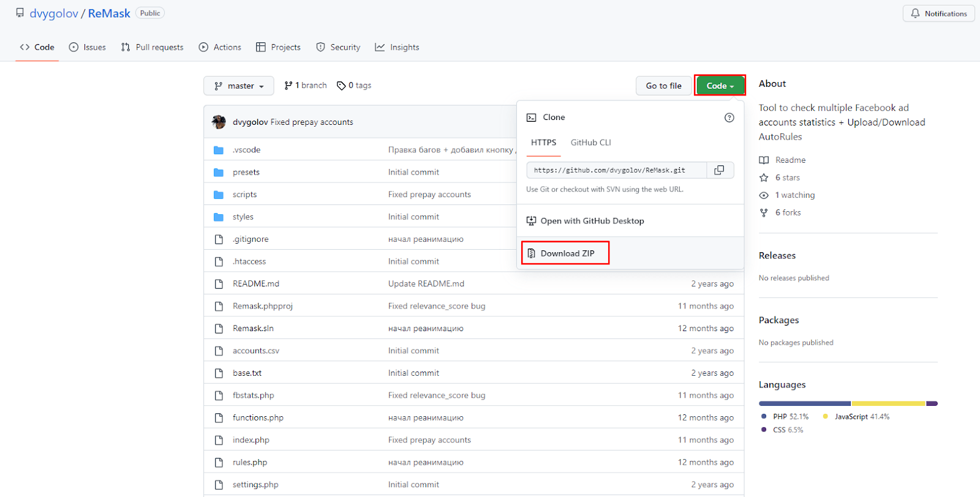The width and height of the screenshot is (980, 497).
Task: Open the functions.php file
Action: 258,417
